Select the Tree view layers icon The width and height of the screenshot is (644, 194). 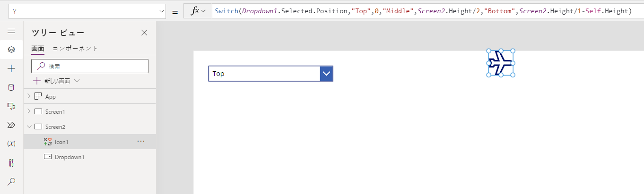coord(11,49)
